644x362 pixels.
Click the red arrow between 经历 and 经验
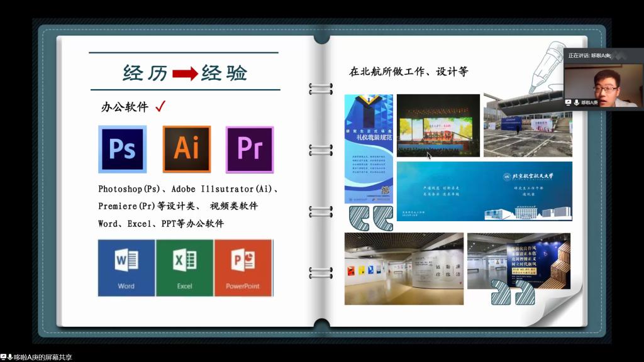tap(186, 74)
